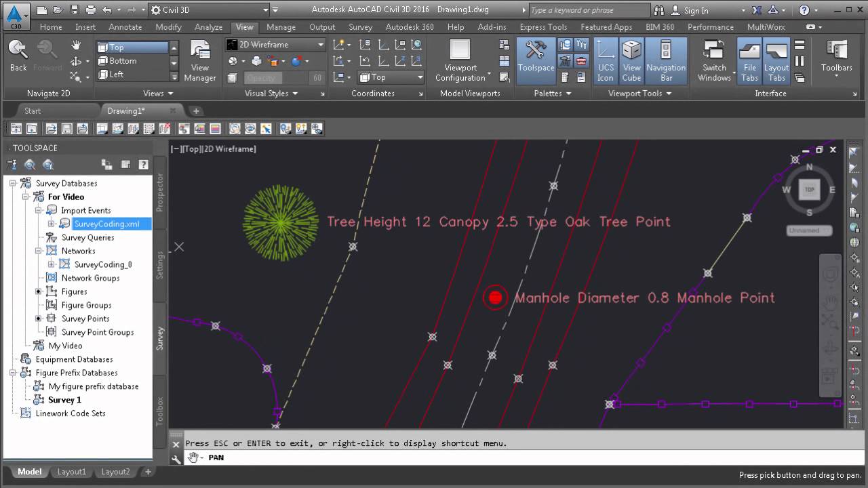
Task: Switch to the Layout1 tab
Action: [71, 472]
